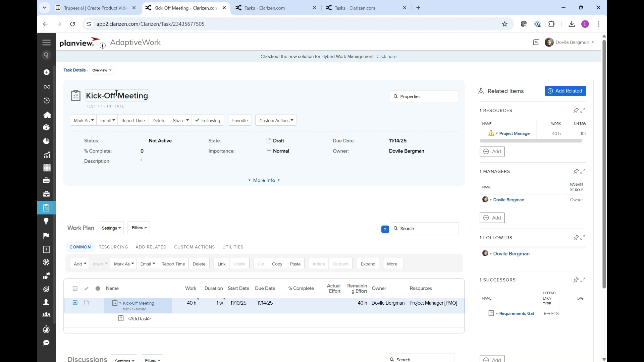Open the bar chart reports icon in sidebar

[x=47, y=155]
